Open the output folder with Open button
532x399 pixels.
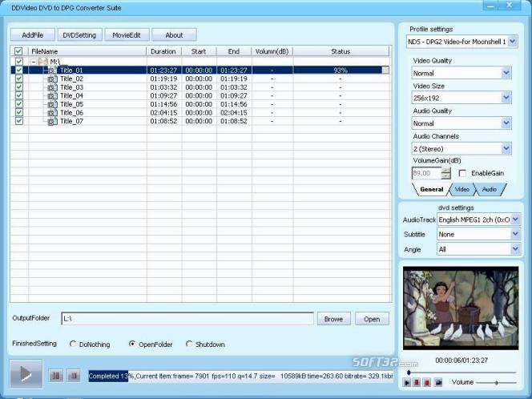click(x=372, y=319)
